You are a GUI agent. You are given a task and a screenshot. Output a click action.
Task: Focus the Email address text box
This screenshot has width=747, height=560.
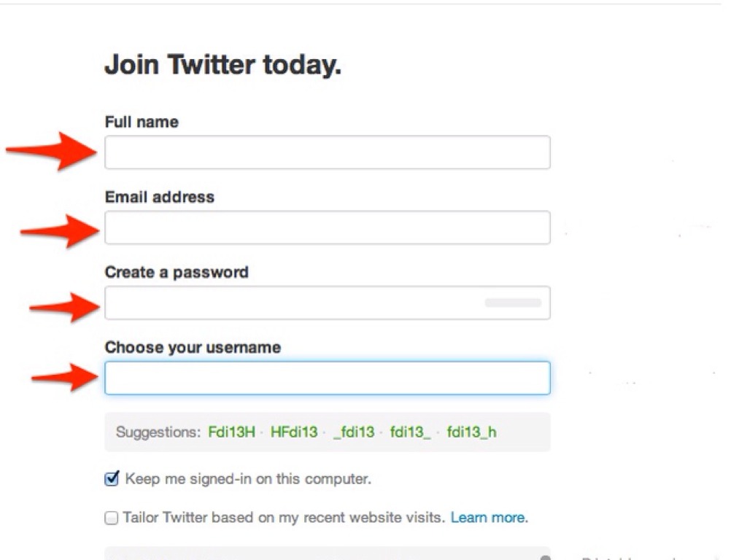point(327,227)
